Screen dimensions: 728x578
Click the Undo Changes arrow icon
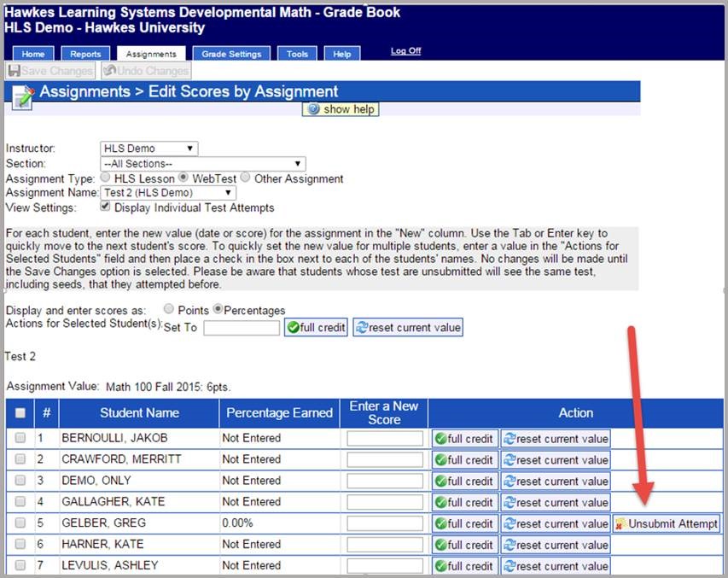(110, 72)
